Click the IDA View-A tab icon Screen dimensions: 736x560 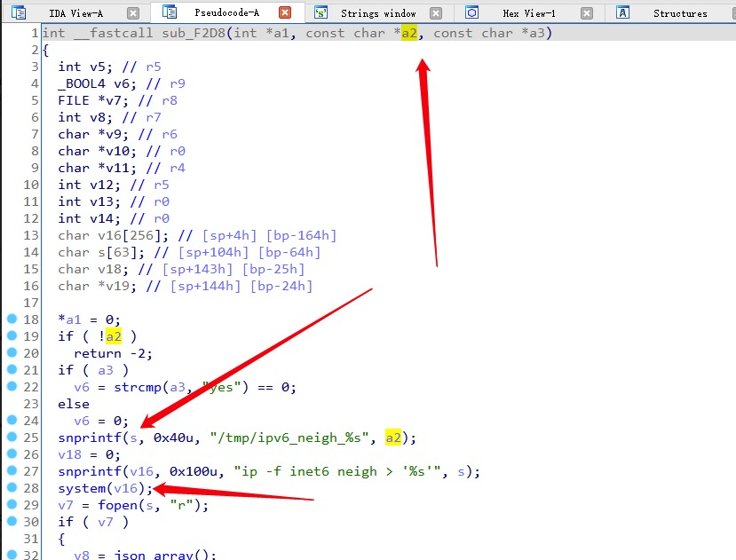point(19,12)
